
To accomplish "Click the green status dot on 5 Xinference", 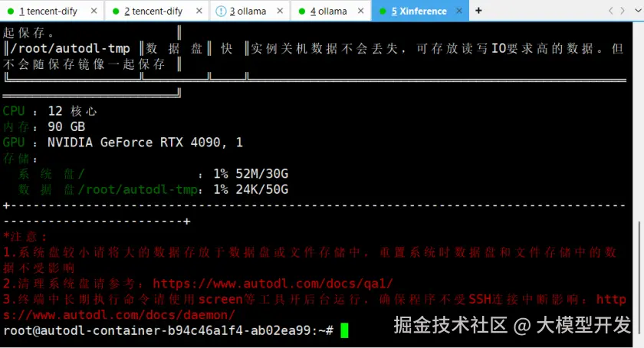I will click(383, 11).
